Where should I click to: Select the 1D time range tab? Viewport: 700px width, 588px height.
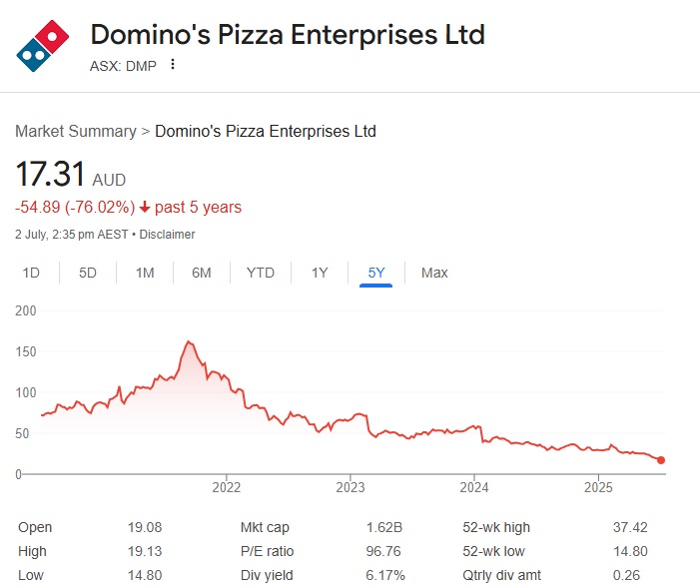coord(31,273)
